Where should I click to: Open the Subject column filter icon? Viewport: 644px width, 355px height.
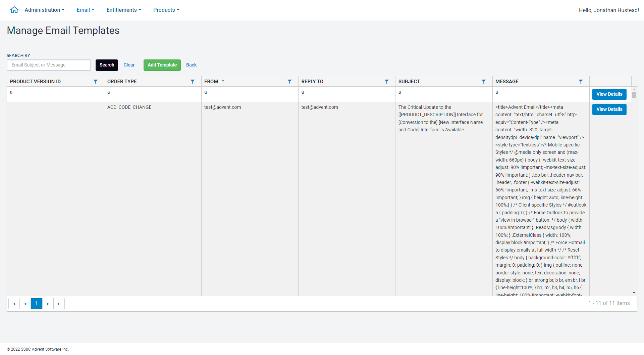[483, 82]
